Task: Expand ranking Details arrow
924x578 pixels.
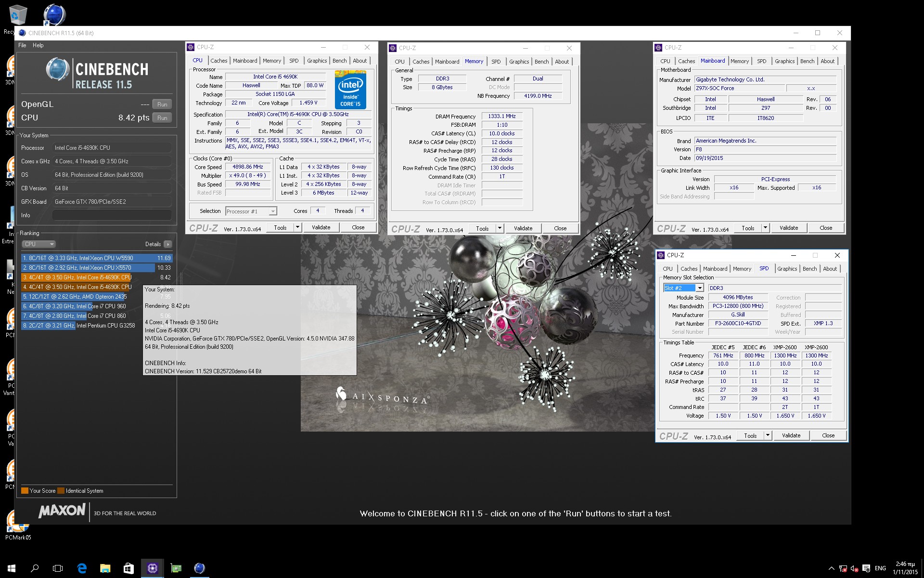Action: 167,244
